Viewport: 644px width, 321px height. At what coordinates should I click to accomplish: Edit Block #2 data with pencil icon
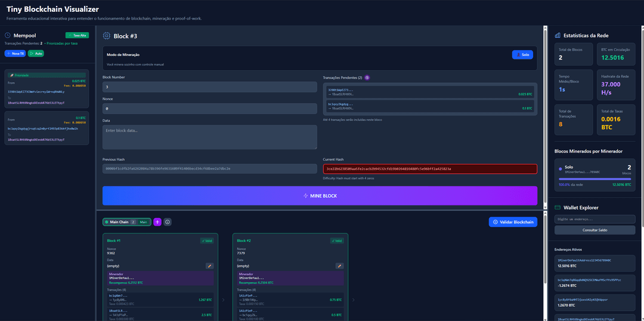tap(339, 266)
